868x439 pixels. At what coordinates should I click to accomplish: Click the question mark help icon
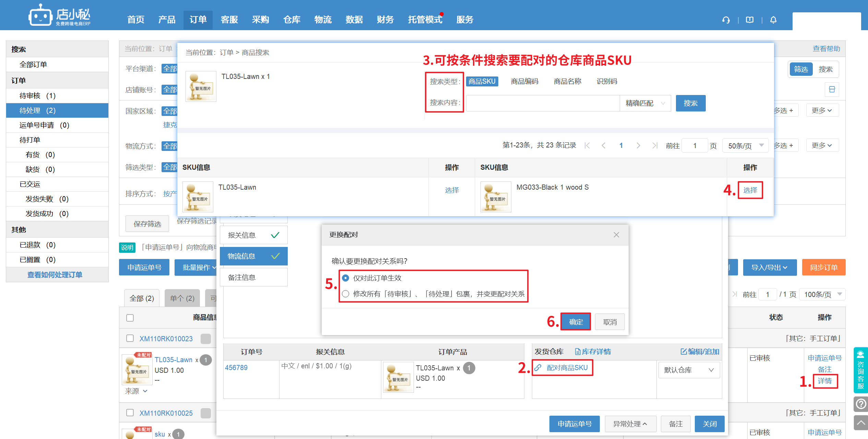click(x=860, y=404)
